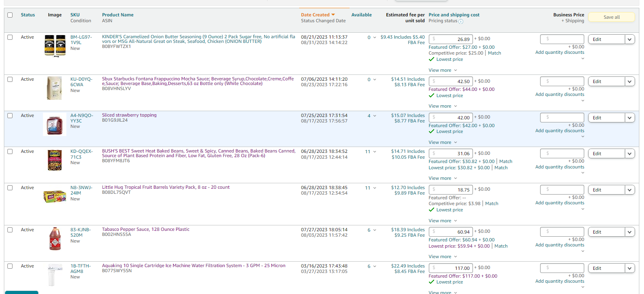Click Edit button for Sliced strawberry topping

pyautogui.click(x=607, y=118)
